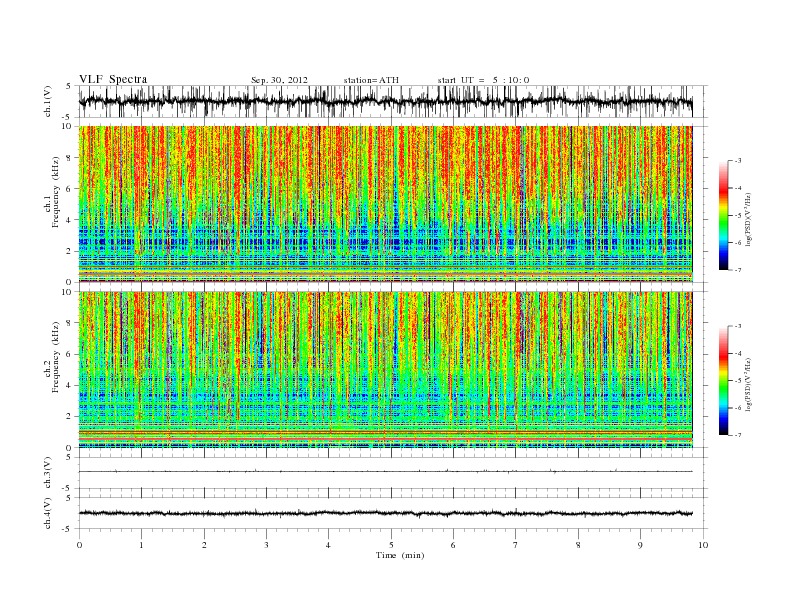Click the ch.2 "Frequency (kHz)" axis label
Screen dimensions: 792x612
pyautogui.click(x=56, y=356)
